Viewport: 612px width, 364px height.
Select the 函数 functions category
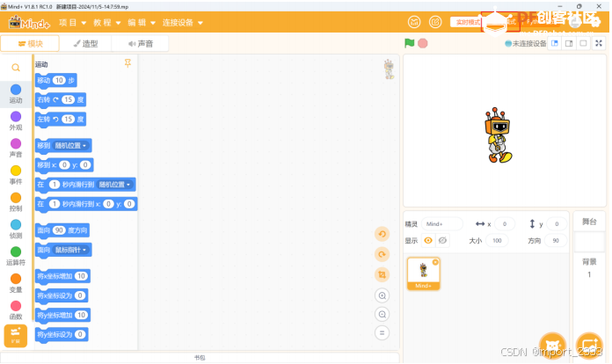[x=16, y=310]
